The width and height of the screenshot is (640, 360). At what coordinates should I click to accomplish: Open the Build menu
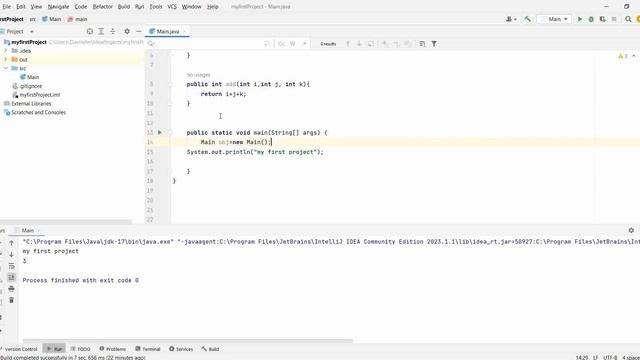pyautogui.click(x=124, y=7)
